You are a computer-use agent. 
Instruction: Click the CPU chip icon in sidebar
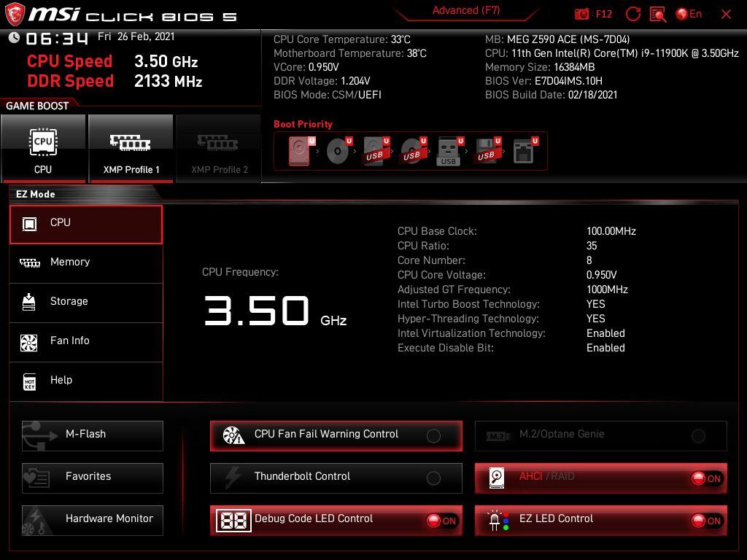[29, 223]
